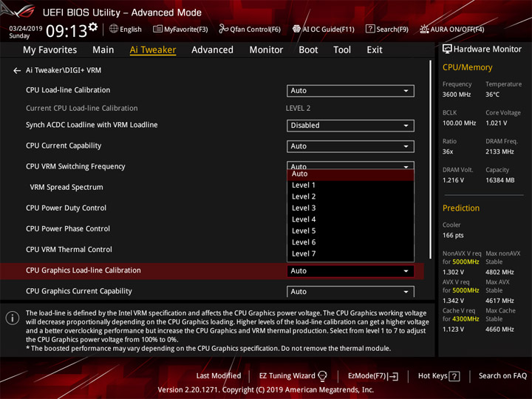
Task: Select Level 7 in the option list
Action: (x=350, y=253)
